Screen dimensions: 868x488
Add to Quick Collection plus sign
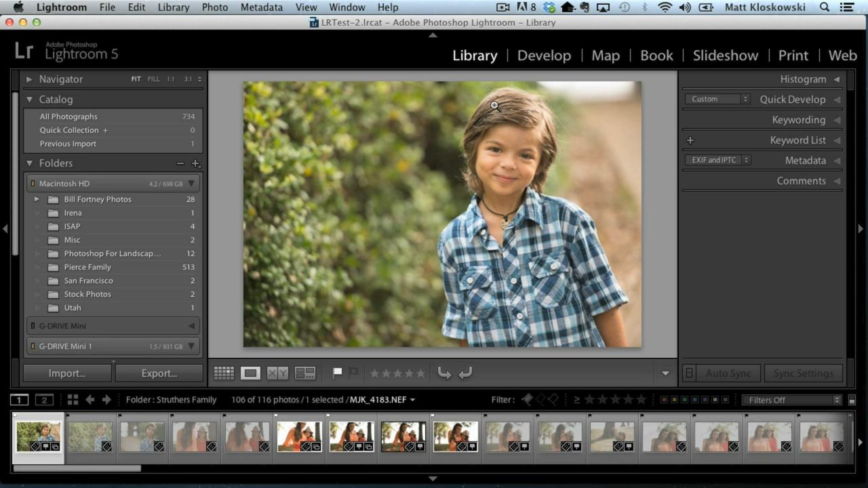(105, 130)
